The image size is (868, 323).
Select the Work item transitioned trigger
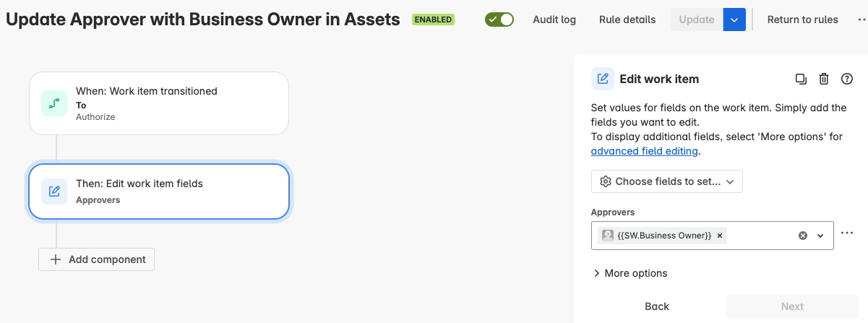159,103
